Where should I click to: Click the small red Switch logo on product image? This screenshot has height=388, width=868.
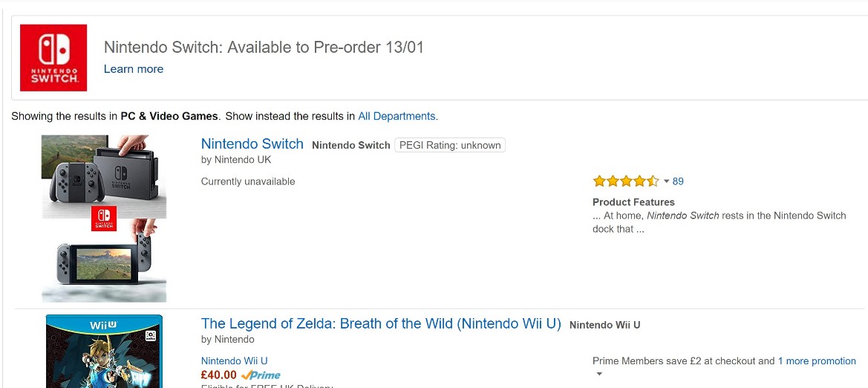(x=104, y=219)
